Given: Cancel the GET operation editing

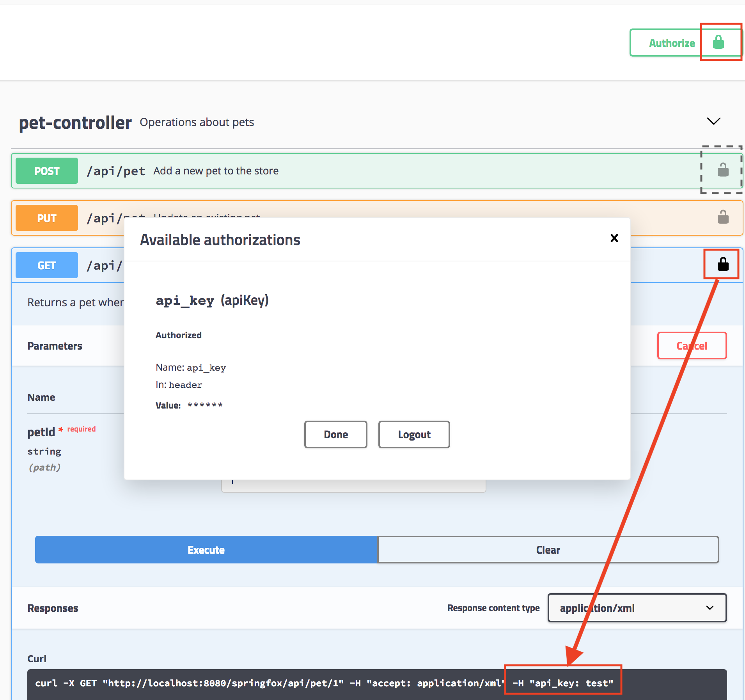Looking at the screenshot, I should (692, 345).
